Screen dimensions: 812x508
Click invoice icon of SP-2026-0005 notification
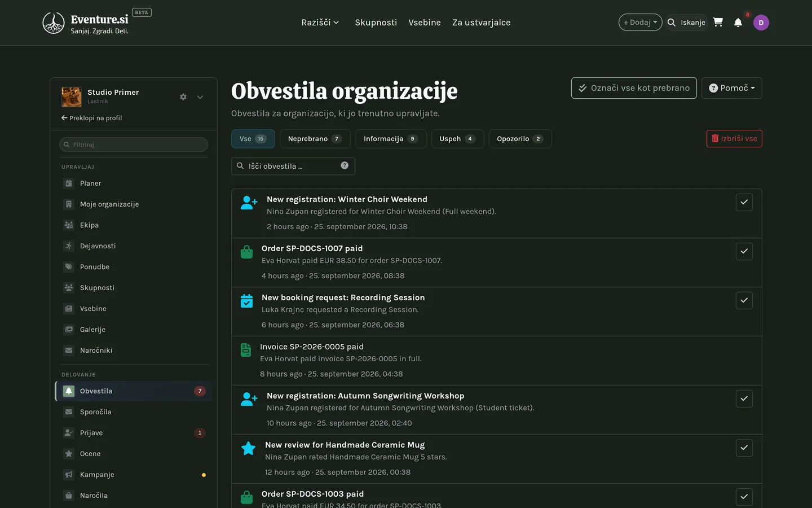pos(246,350)
